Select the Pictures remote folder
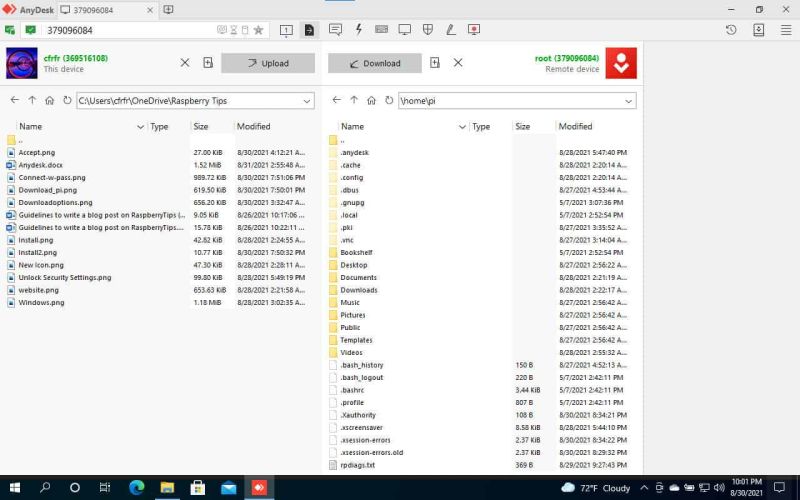The image size is (800, 500). click(x=353, y=315)
